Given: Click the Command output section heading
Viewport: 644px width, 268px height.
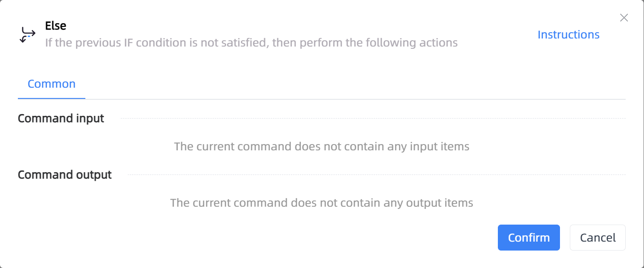Looking at the screenshot, I should (x=65, y=174).
